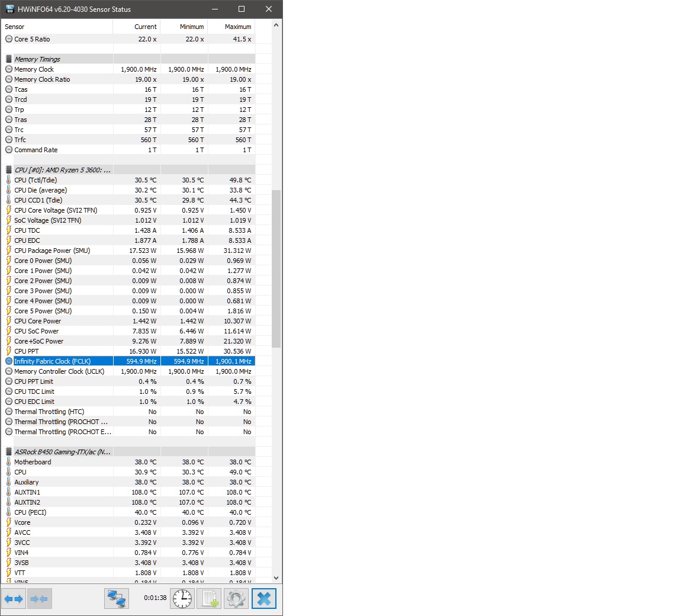Click the collapse columns arrows button
The image size is (682, 616).
point(40,599)
